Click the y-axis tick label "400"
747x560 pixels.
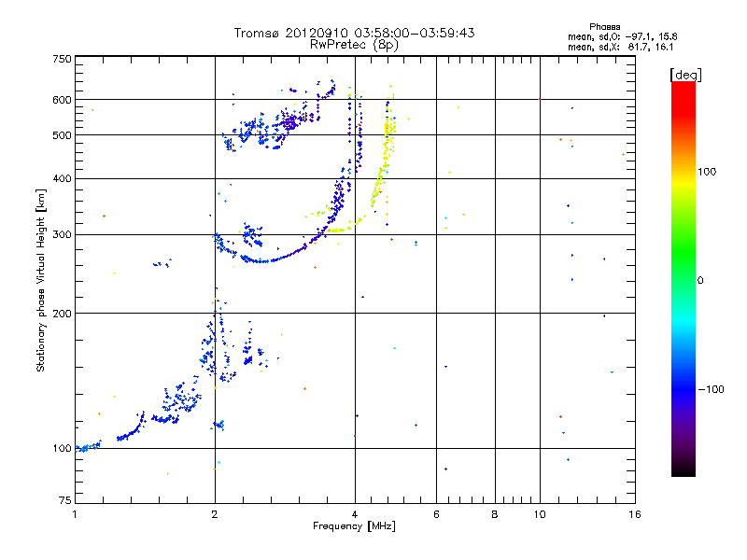pyautogui.click(x=62, y=178)
